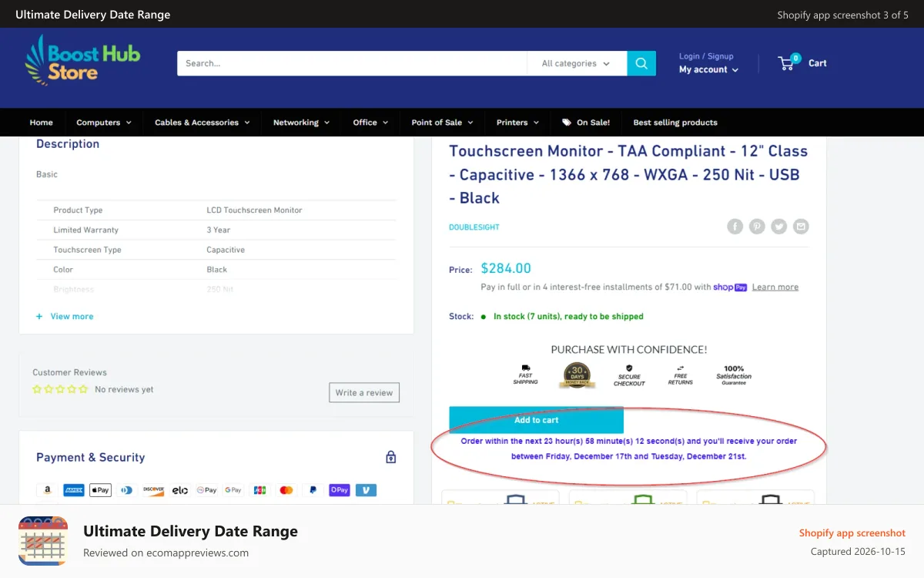
Task: Click the Discover payment icon
Action: (153, 490)
